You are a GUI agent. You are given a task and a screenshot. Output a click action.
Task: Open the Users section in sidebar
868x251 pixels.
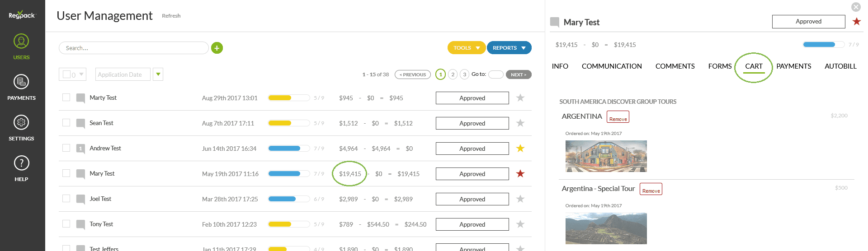click(21, 46)
